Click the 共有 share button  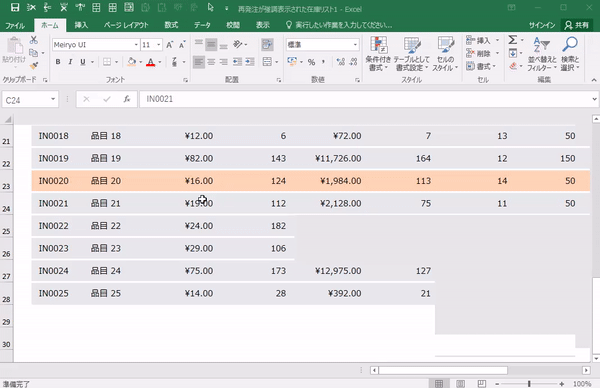tap(577, 25)
